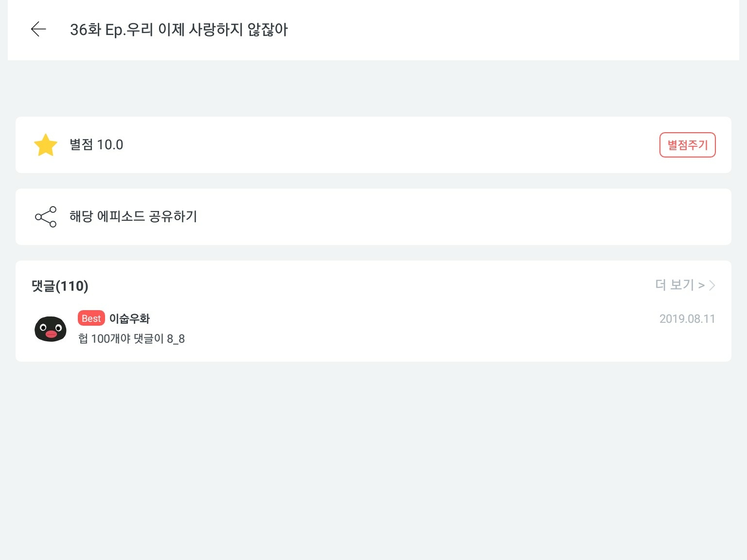Open commenter 이슘우화's username
Screen dimensions: 747x560
129,318
